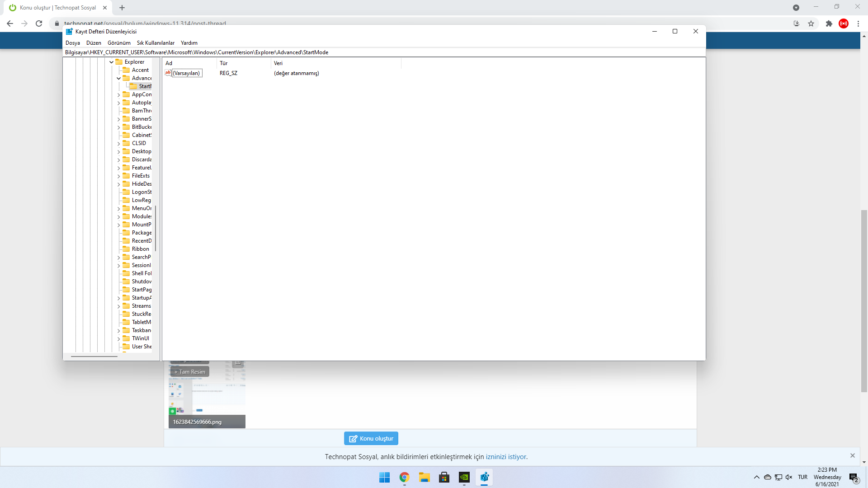
Task: Click the izninizi istiyor link
Action: point(506,457)
